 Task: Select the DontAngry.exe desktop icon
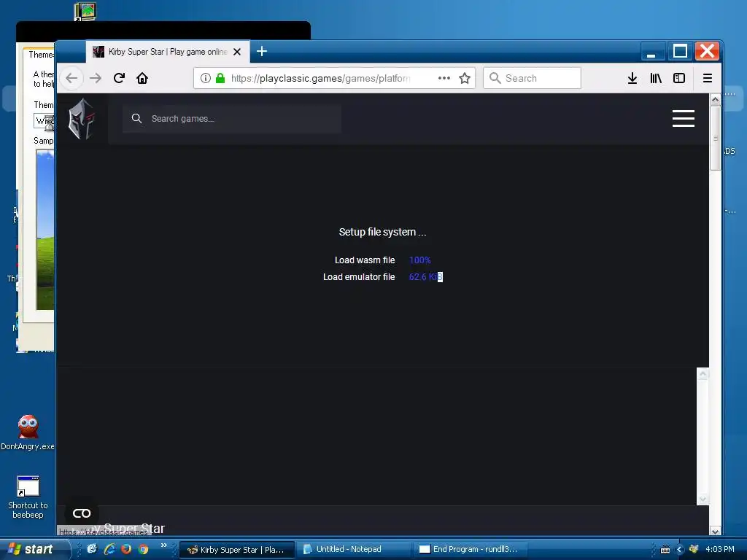tap(28, 432)
